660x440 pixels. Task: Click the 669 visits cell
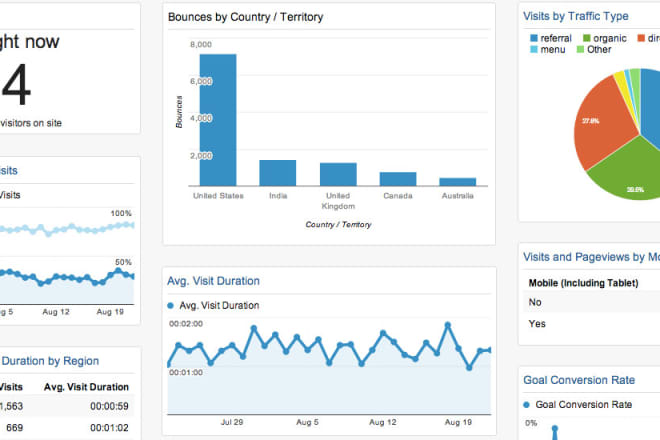coord(14,428)
